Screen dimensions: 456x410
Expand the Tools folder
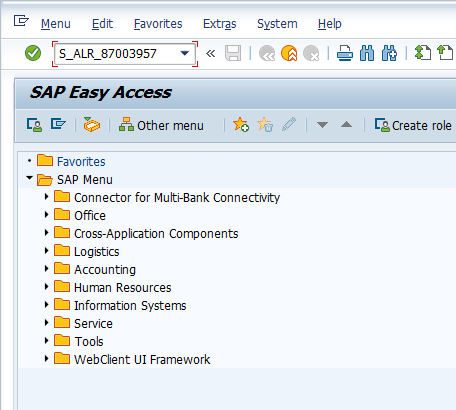pos(46,341)
